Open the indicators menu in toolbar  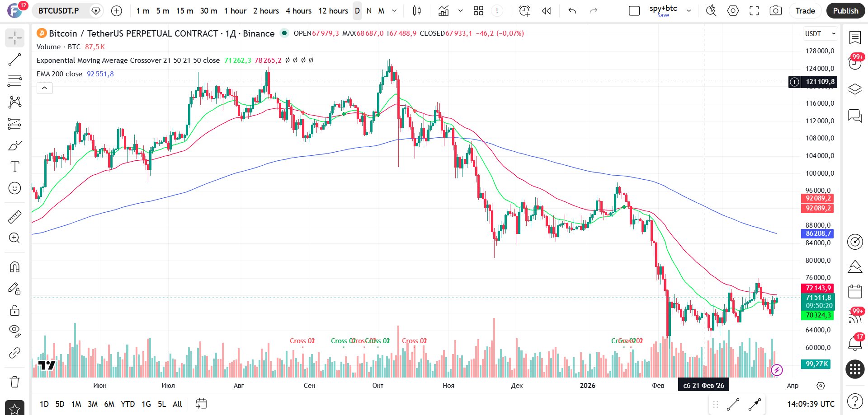tap(443, 11)
